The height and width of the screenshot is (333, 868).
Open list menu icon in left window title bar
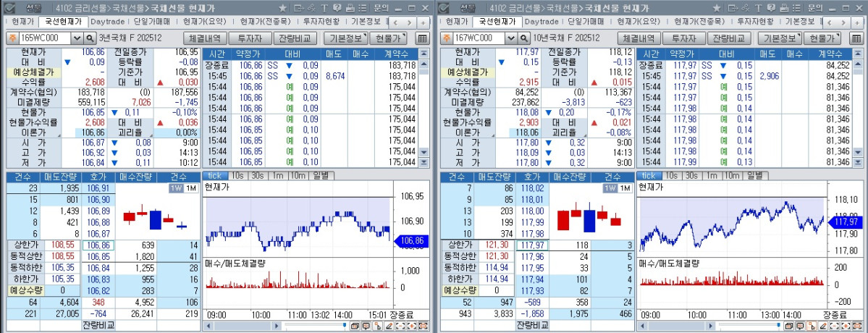(x=362, y=8)
